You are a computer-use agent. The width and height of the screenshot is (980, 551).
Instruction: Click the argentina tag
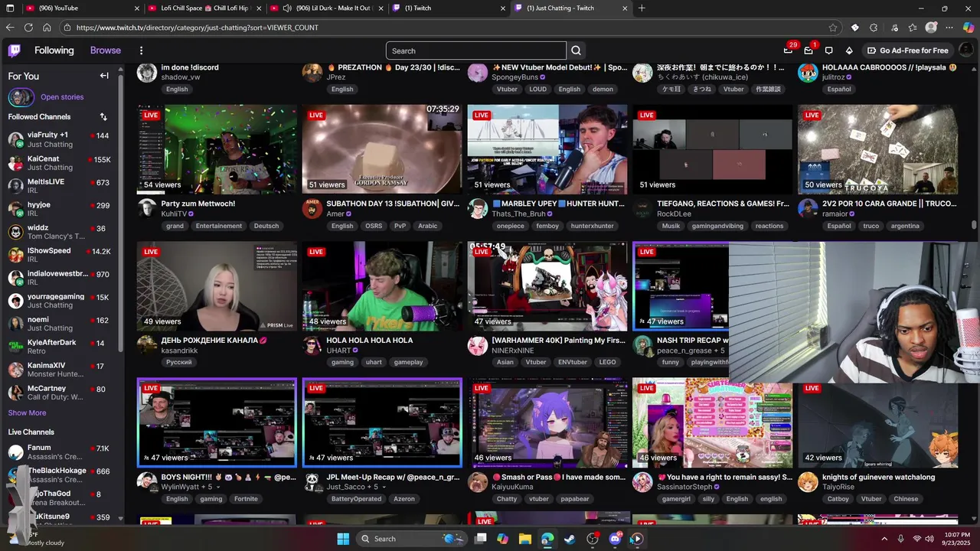(x=905, y=226)
